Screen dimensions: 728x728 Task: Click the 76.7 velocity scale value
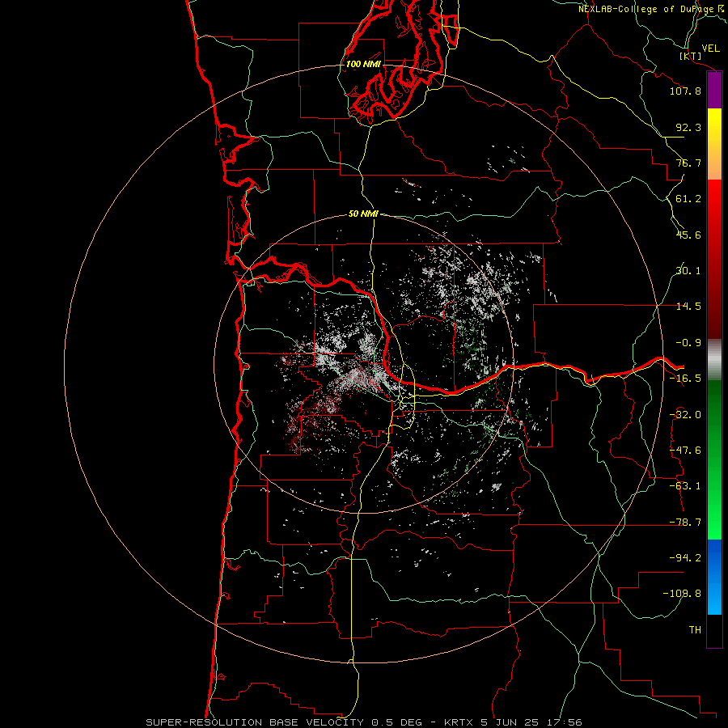tap(688, 163)
